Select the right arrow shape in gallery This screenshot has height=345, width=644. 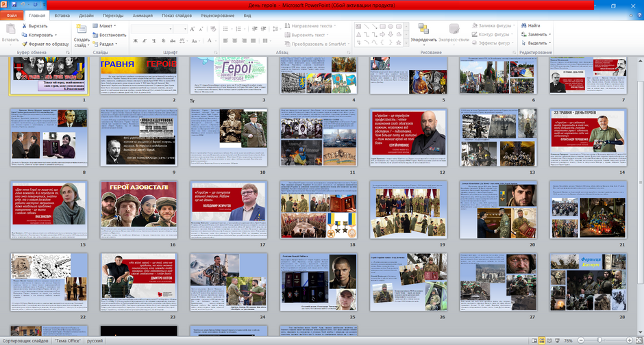click(x=383, y=34)
